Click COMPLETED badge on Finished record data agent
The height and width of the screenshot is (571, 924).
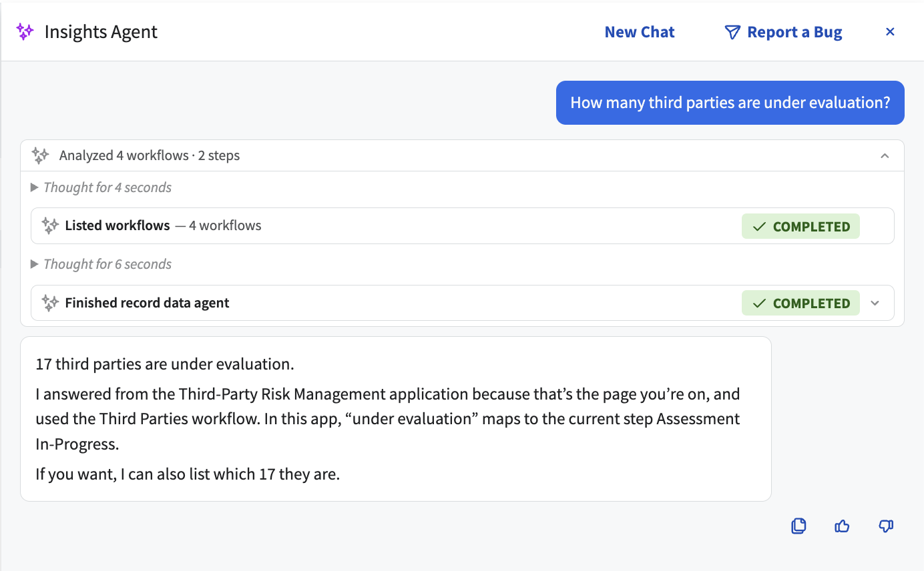coord(800,303)
